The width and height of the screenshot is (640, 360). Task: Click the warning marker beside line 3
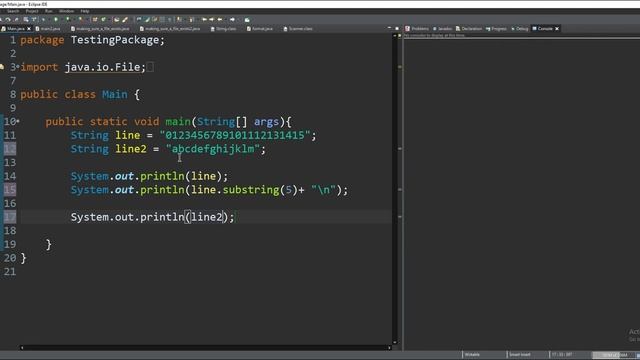coord(2,67)
